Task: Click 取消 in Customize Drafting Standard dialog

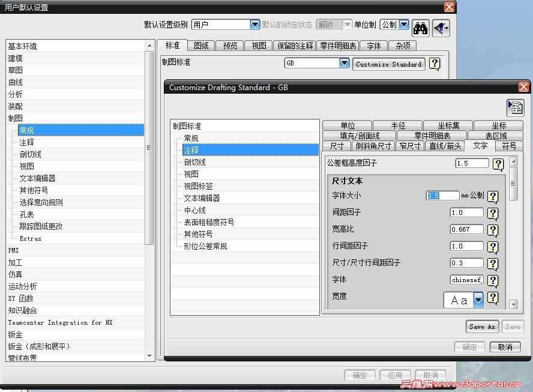Action: point(505,347)
